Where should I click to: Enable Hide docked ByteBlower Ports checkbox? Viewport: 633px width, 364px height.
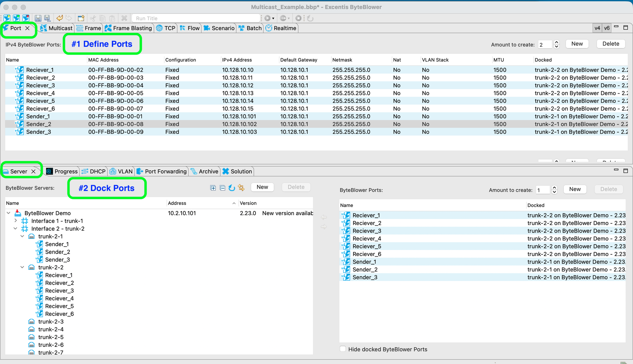(x=343, y=349)
